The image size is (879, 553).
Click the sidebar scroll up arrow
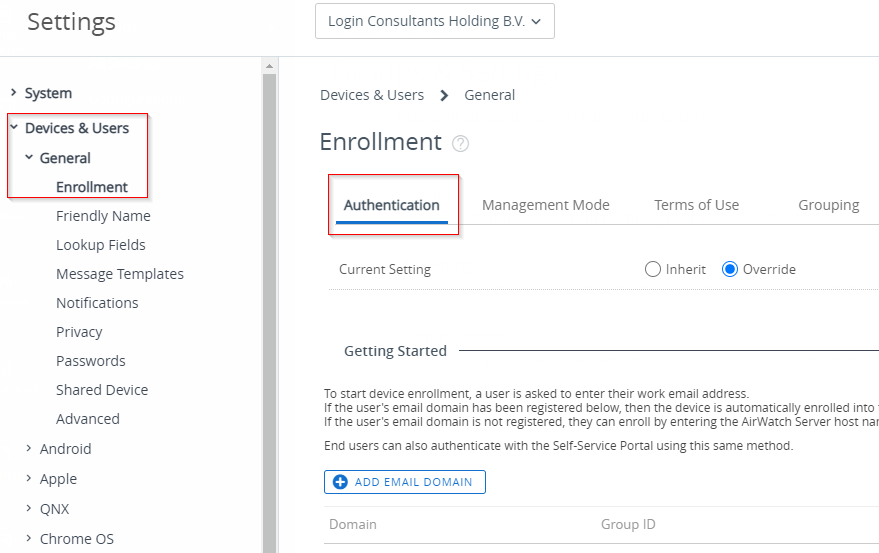pyautogui.click(x=268, y=66)
